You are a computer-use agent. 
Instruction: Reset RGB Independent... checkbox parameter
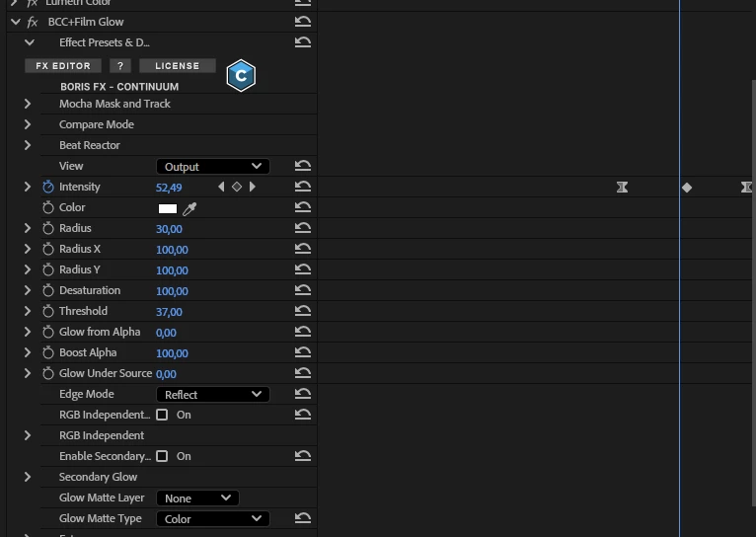(x=303, y=415)
